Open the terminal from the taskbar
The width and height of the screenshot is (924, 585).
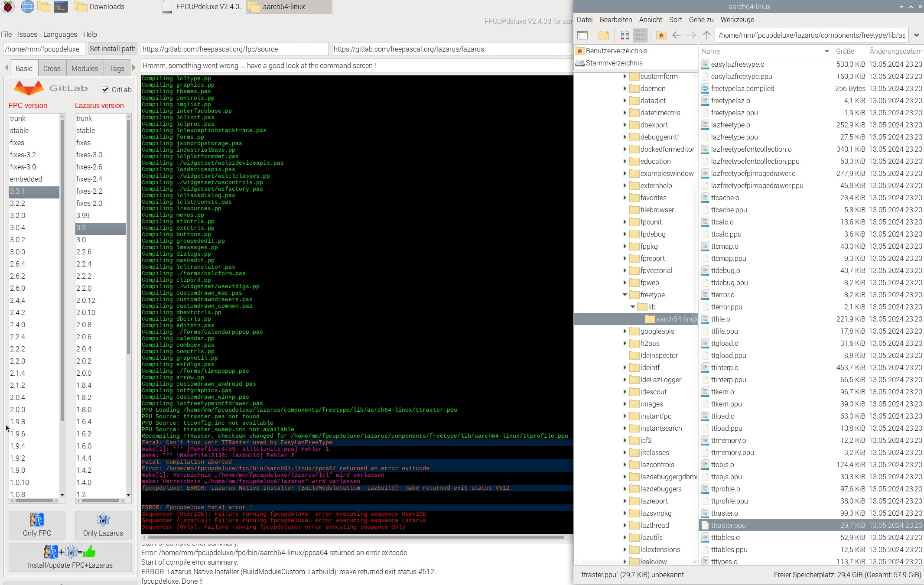pos(60,6)
